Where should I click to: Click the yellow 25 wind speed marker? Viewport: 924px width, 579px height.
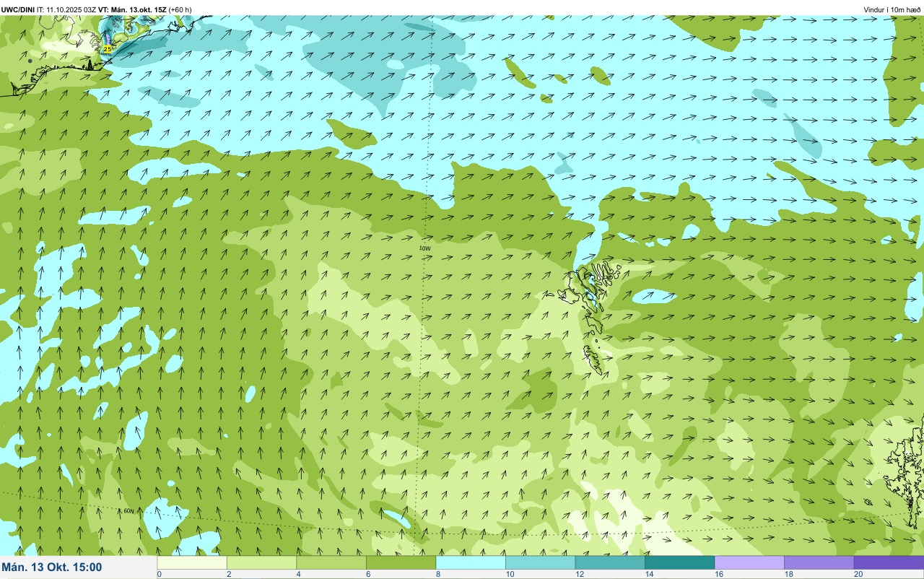pos(107,48)
